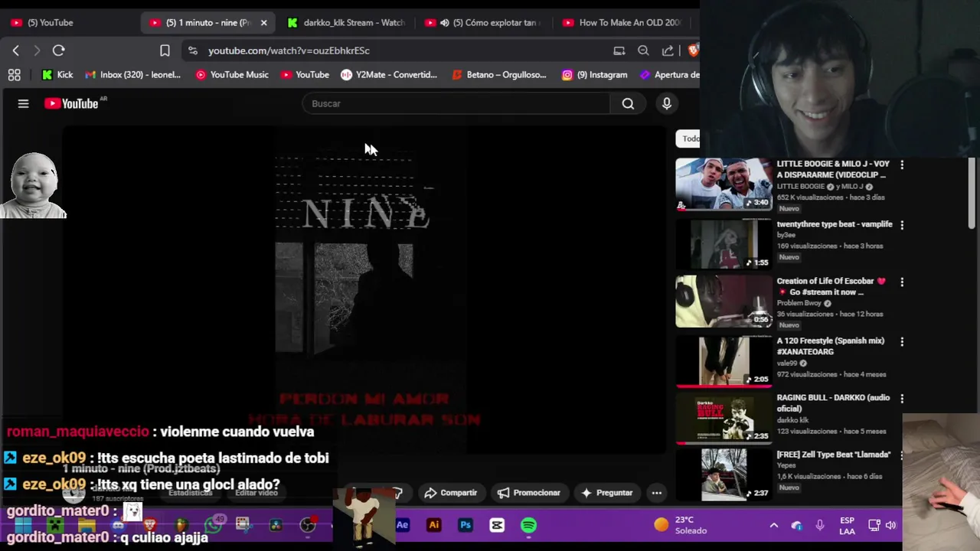Open more options for A 120 Freestyle

pyautogui.click(x=902, y=341)
